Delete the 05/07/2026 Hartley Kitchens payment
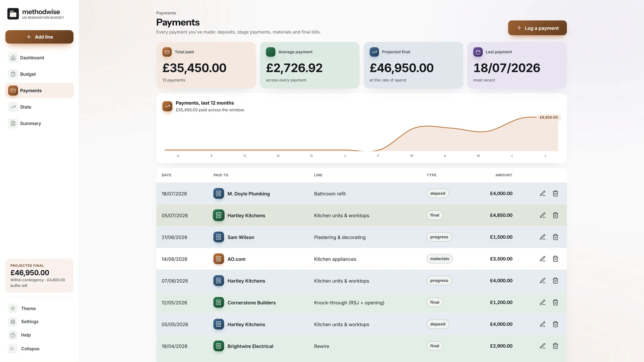644x362 pixels. pyautogui.click(x=555, y=215)
